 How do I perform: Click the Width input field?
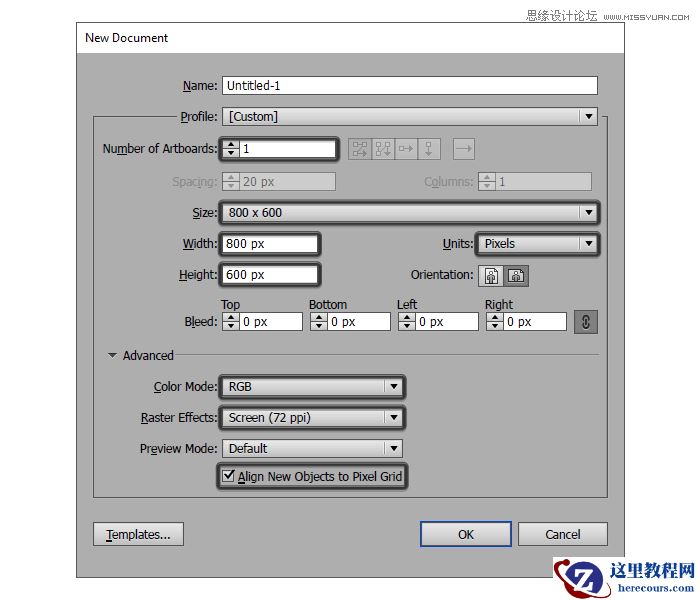click(270, 244)
